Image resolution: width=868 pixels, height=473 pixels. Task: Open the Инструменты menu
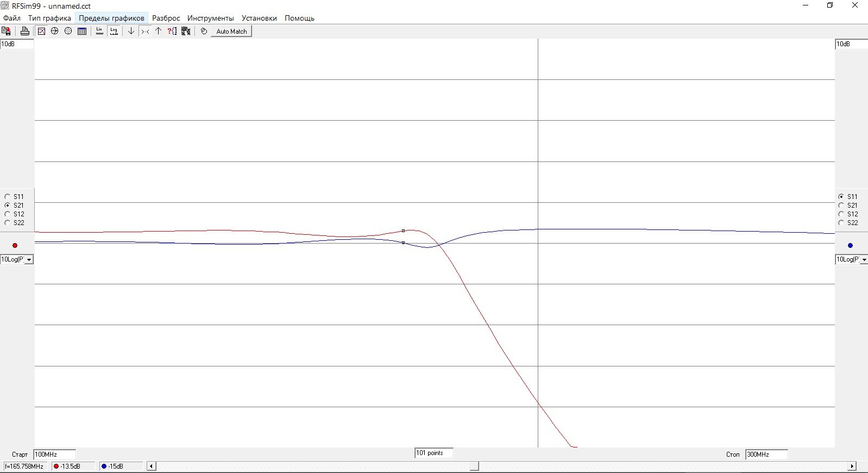210,18
